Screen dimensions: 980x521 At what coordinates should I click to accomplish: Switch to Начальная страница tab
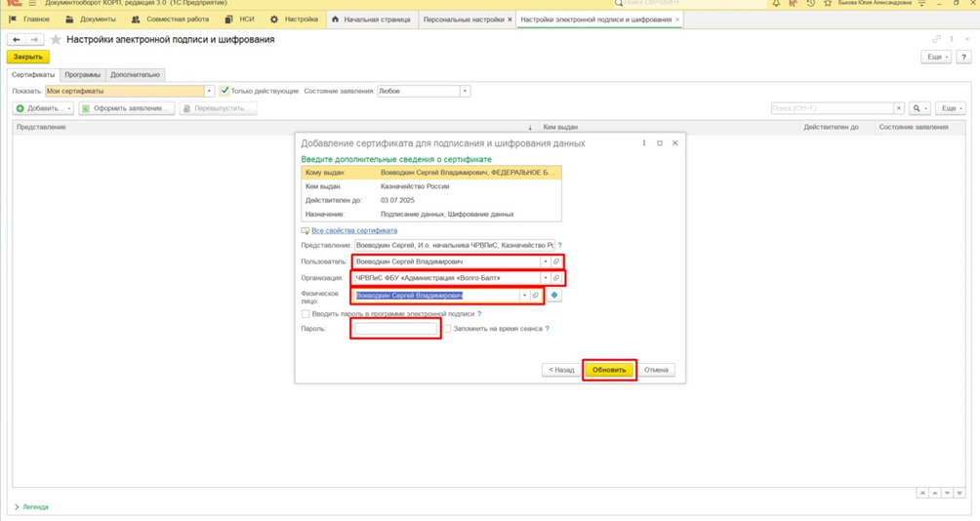(x=371, y=20)
